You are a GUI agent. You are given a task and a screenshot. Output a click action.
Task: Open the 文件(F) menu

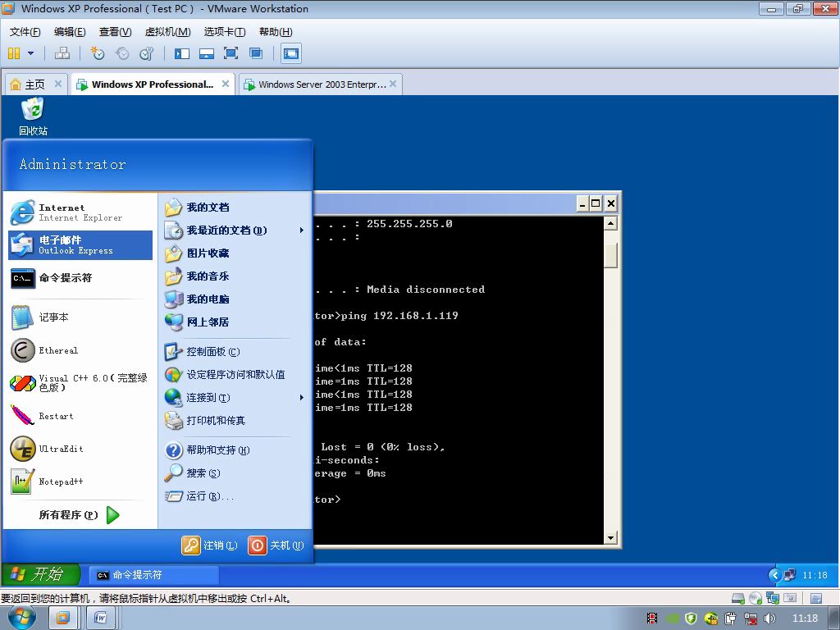pos(25,32)
